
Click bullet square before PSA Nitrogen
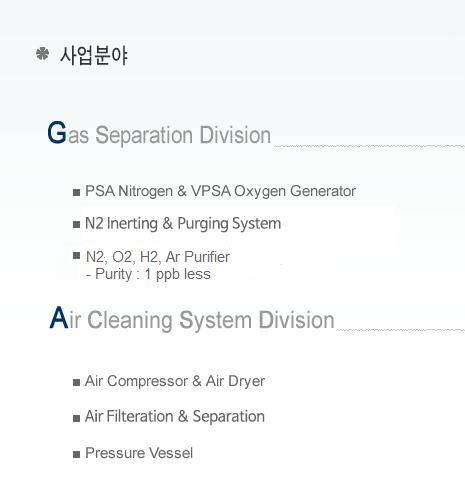point(76,192)
